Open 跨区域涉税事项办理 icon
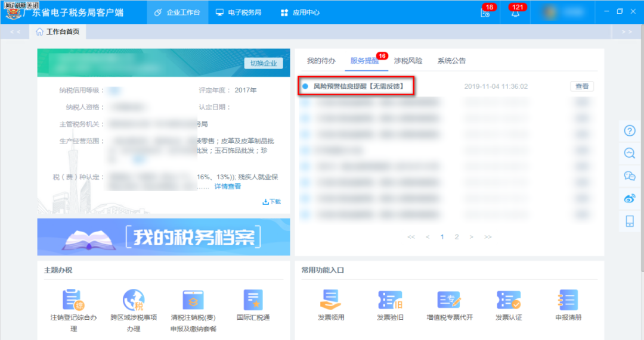 pyautogui.click(x=134, y=300)
